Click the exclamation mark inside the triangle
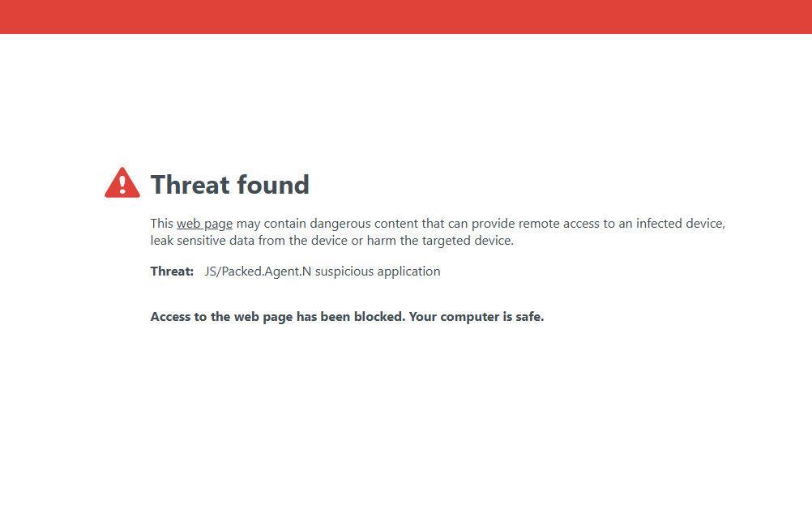Image resolution: width=812 pixels, height=509 pixels. click(x=122, y=186)
